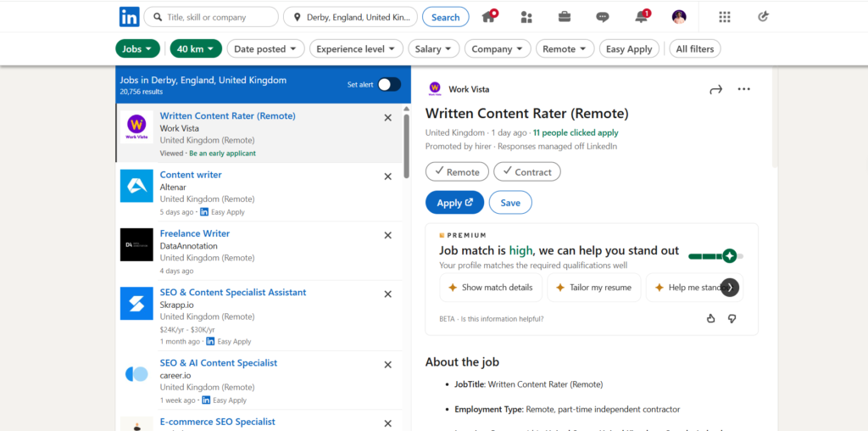Open Notifications bell icon

[x=643, y=16]
